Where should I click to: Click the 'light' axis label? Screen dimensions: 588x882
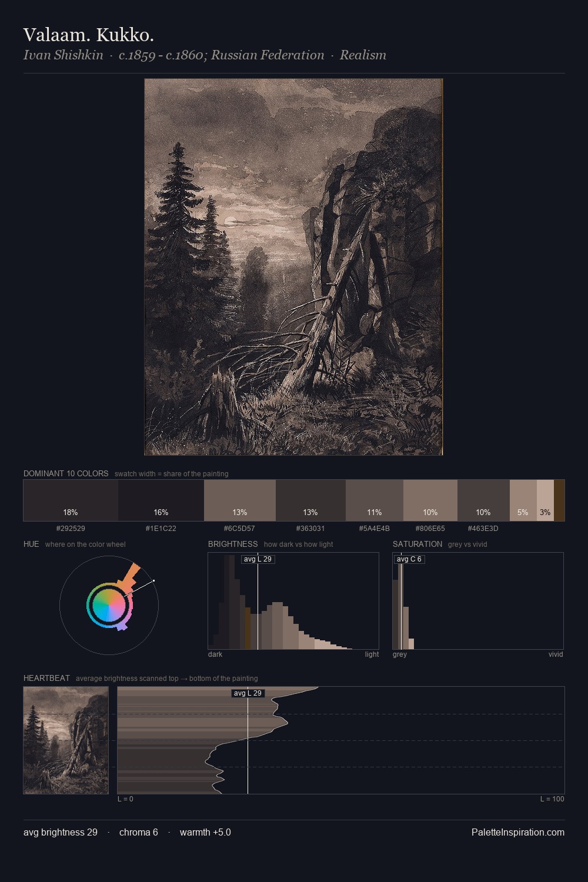(x=372, y=654)
